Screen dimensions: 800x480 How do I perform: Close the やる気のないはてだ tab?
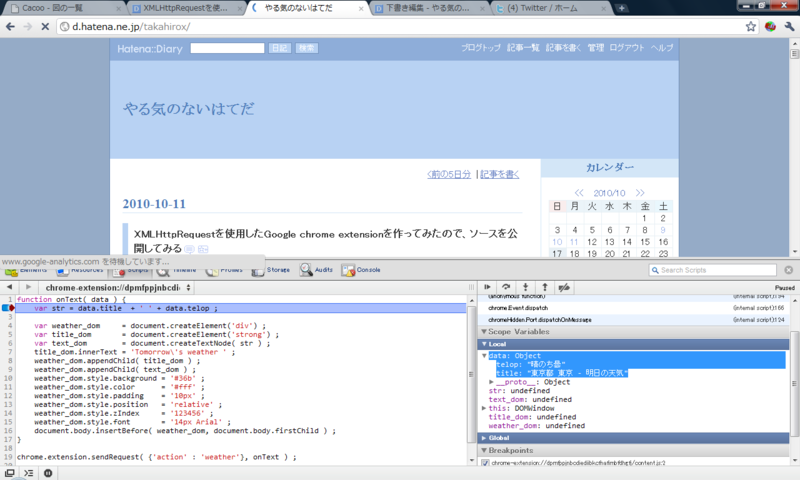click(x=361, y=9)
